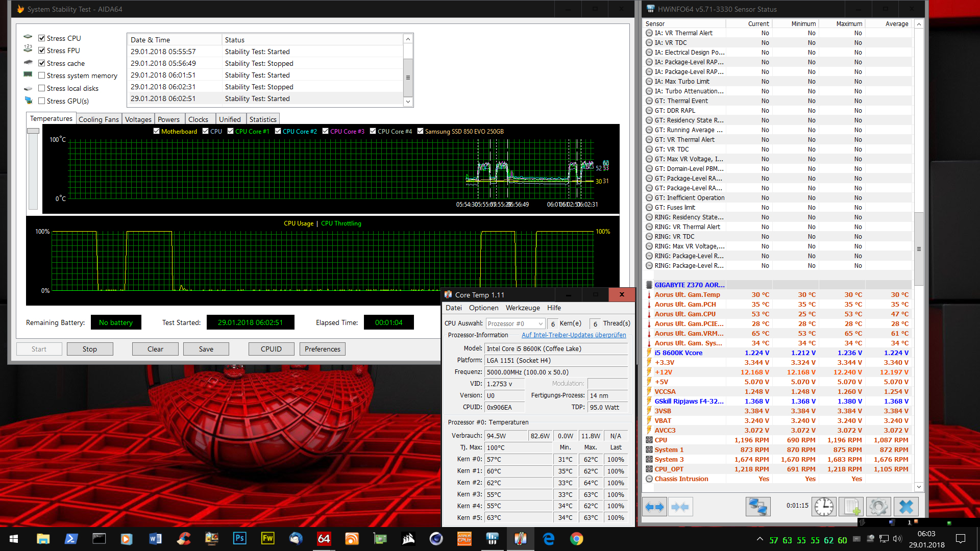Click the Clear button
The height and width of the screenshot is (551, 980).
tap(155, 349)
